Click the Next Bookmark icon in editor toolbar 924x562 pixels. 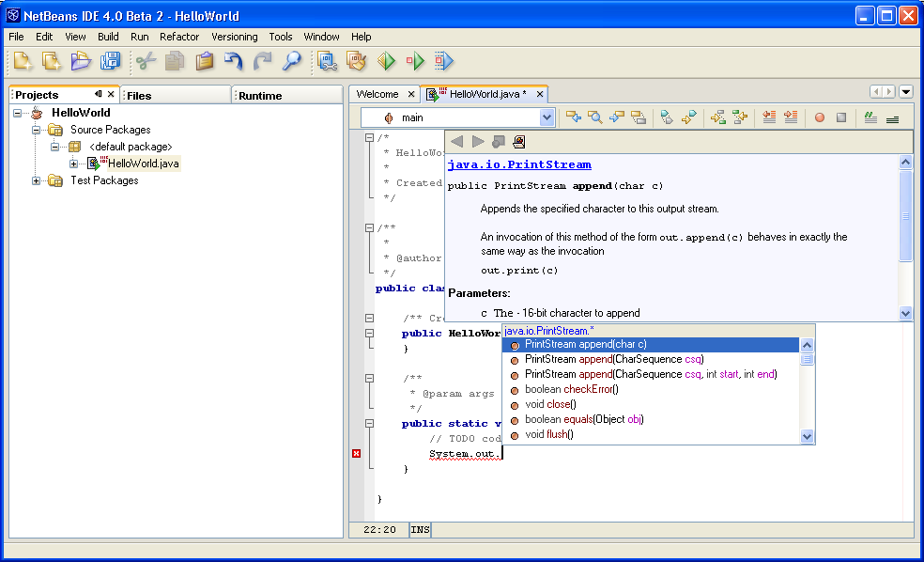tap(689, 117)
